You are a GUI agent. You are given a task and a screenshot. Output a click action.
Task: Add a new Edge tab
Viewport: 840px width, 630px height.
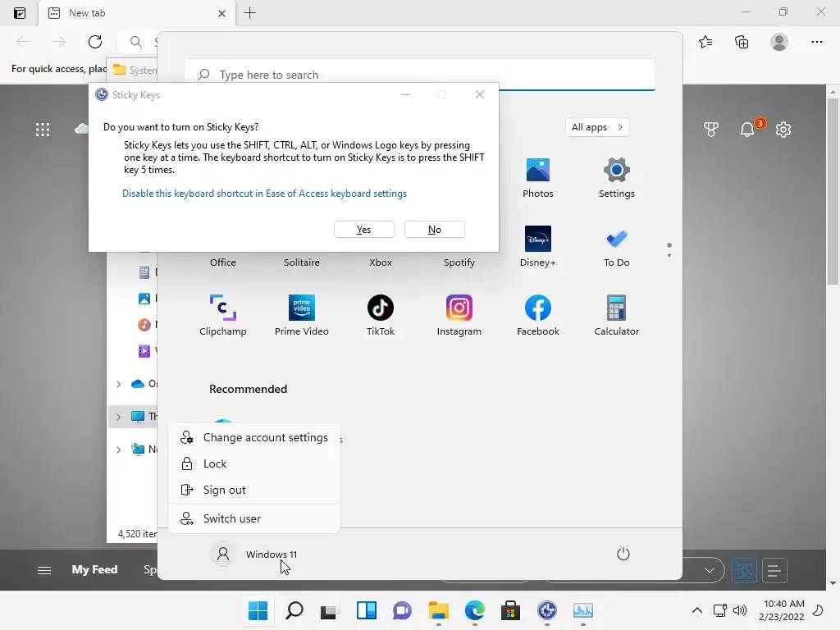(x=249, y=13)
